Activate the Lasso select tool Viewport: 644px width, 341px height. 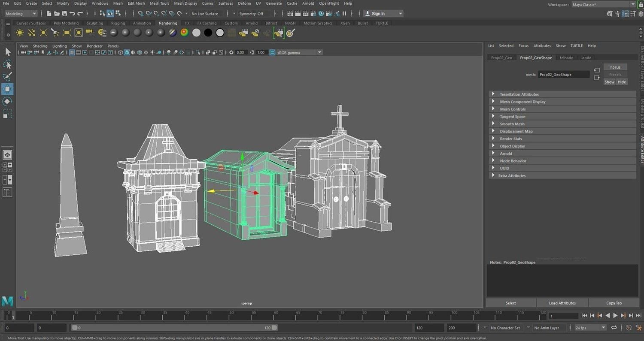click(7, 64)
